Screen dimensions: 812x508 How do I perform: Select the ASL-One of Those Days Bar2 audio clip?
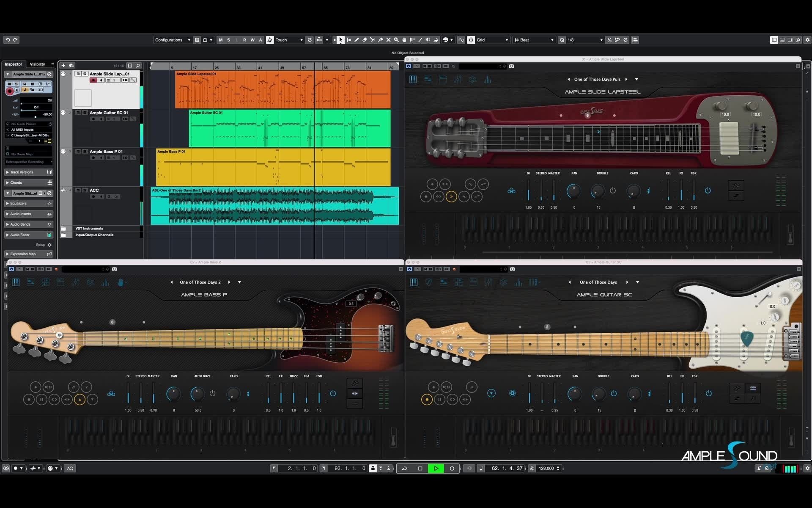(275, 206)
